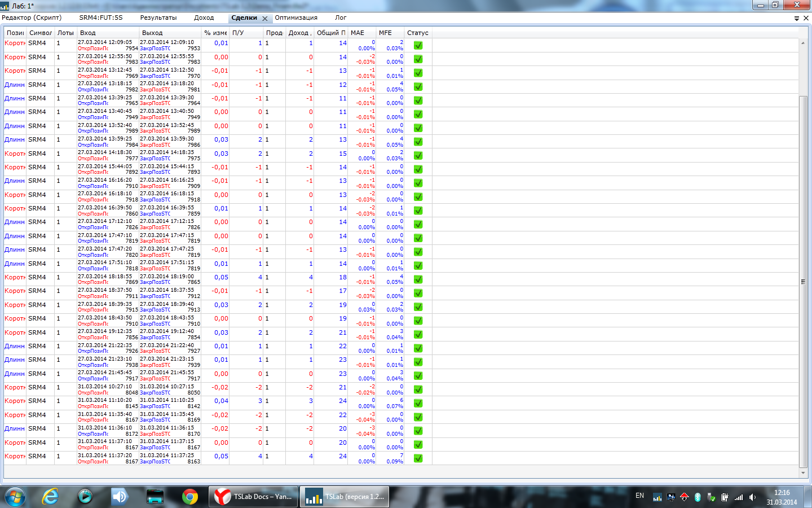Click the scroll down arrow of trades list
812x508 pixels.
tap(803, 473)
